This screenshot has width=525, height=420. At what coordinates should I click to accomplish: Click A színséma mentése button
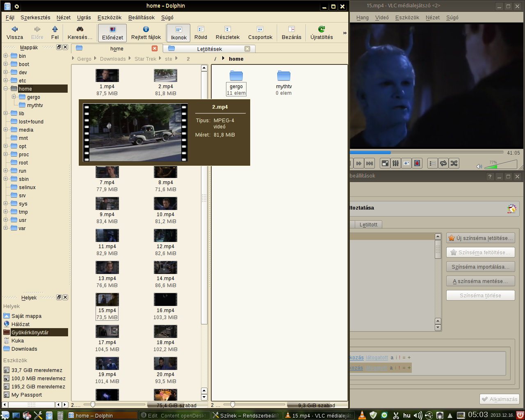click(480, 281)
